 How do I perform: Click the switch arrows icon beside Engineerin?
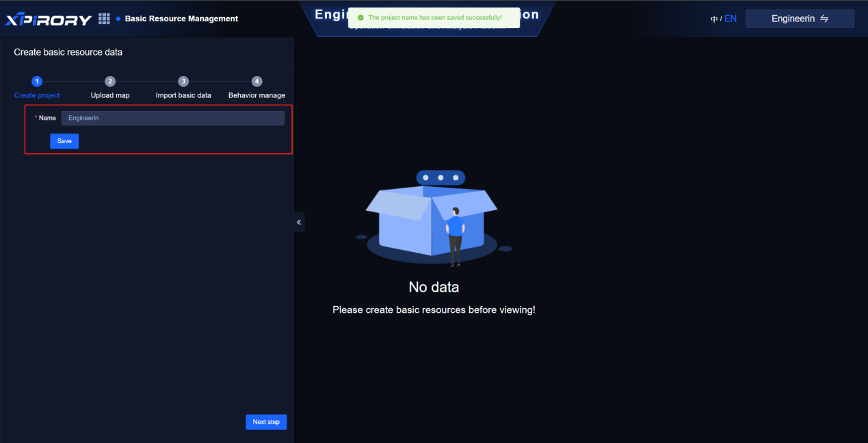(x=824, y=18)
